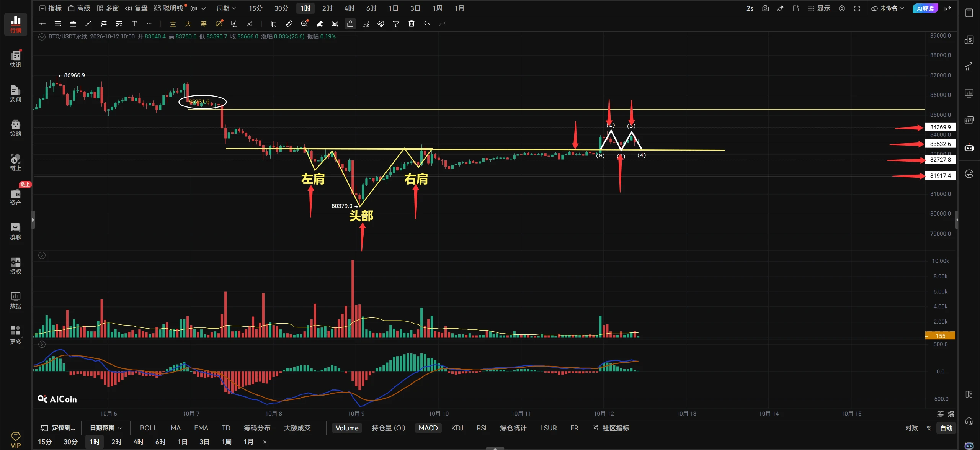Viewport: 980px width, 450px height.
Task: Click the left panel collapse handle
Action: (x=33, y=220)
